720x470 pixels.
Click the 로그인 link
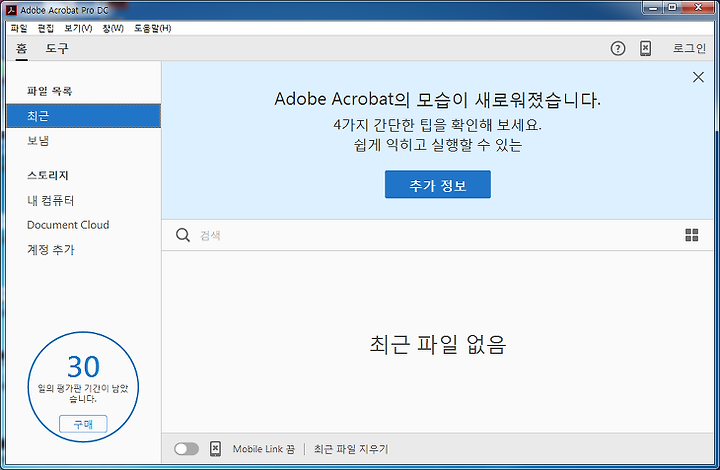tap(689, 48)
